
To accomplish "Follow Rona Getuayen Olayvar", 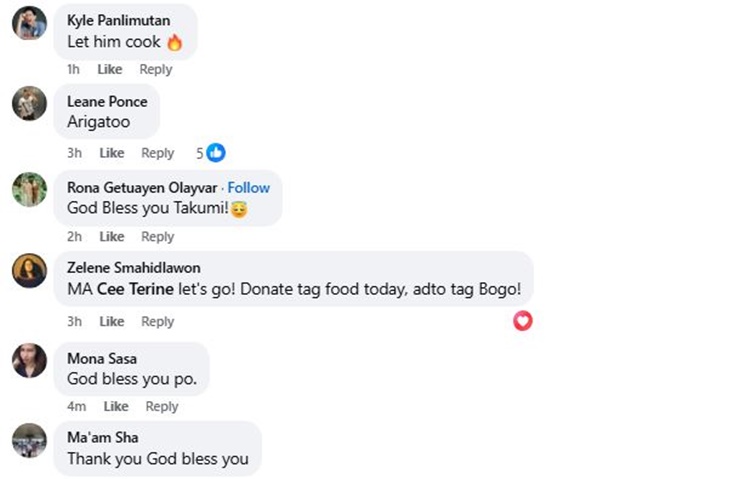I will [249, 187].
